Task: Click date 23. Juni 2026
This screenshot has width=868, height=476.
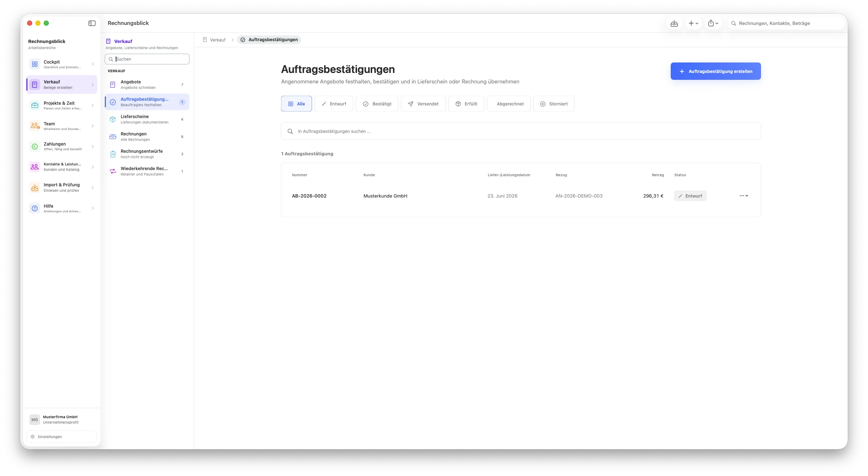Action: tap(502, 196)
